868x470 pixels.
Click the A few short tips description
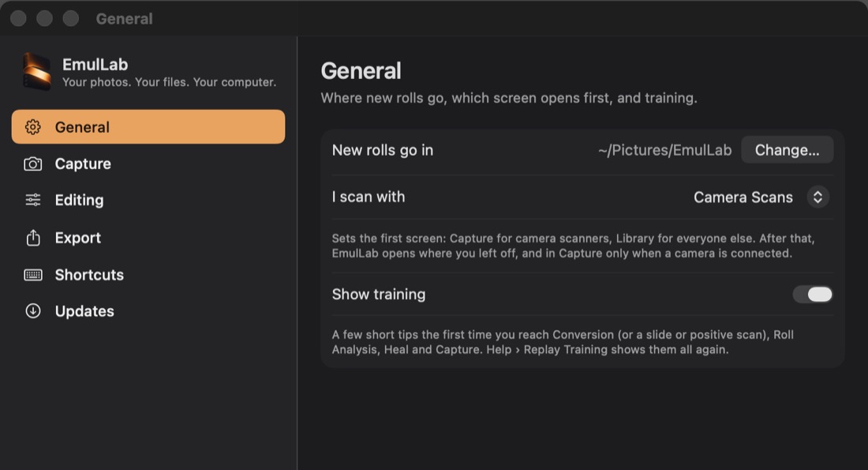[x=563, y=342]
